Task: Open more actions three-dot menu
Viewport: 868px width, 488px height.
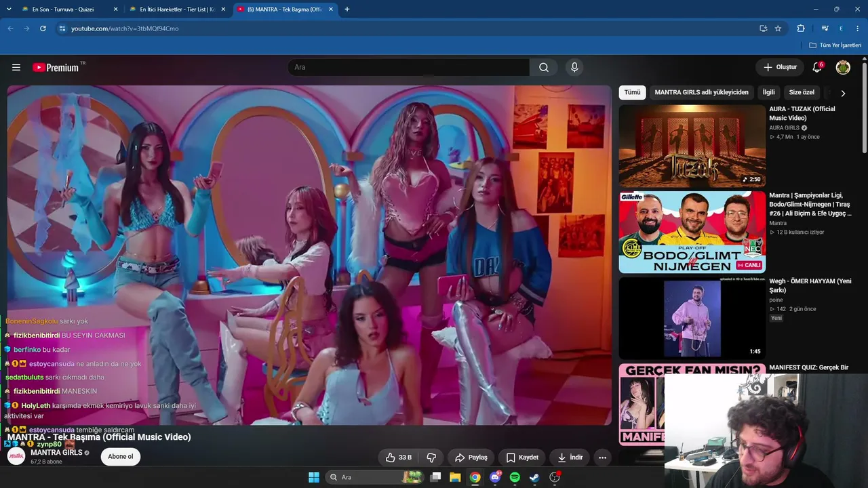Action: point(602,457)
